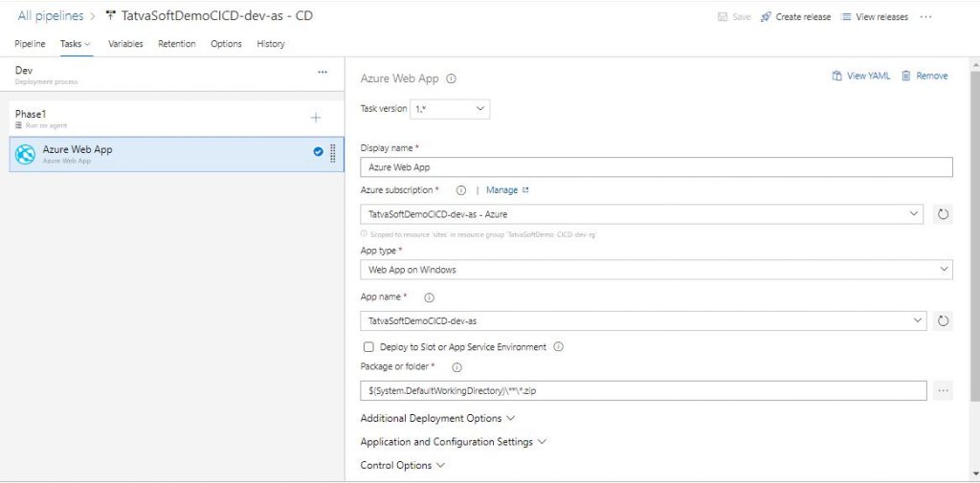
Task: Click the external link icon beside Manage
Action: (x=525, y=190)
